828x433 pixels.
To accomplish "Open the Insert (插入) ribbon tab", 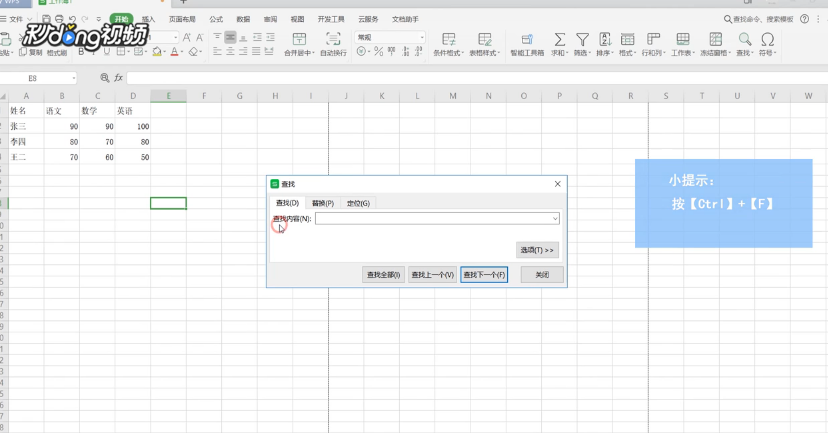I will point(148,19).
